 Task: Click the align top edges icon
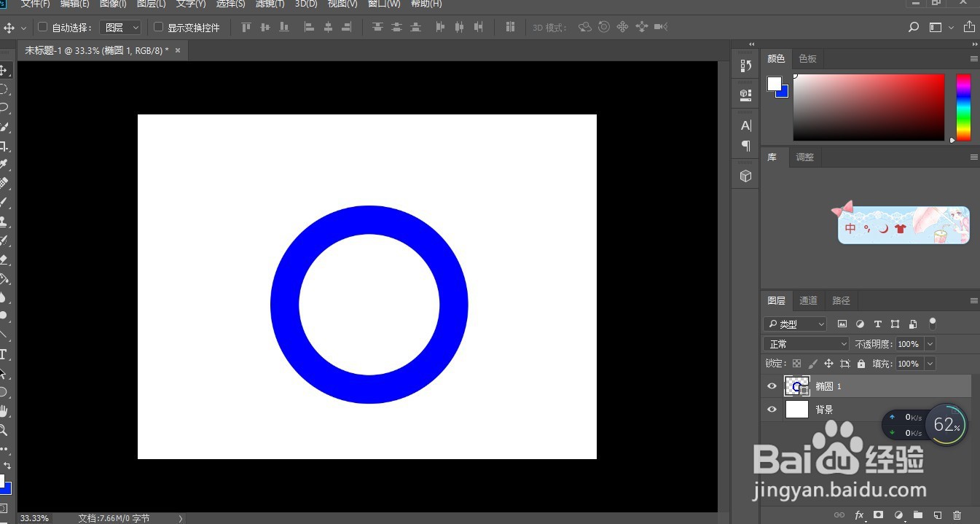[246, 28]
